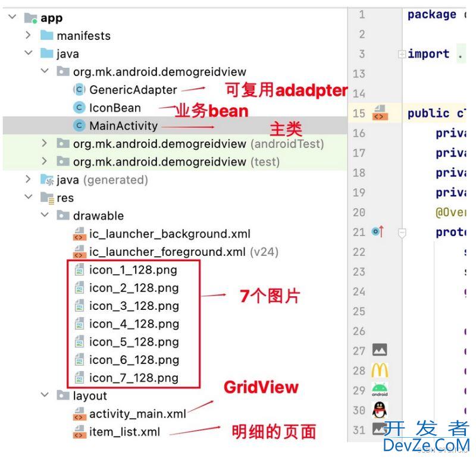This screenshot has width=476, height=458.
Task: Select icon_6_128.png file
Action: (134, 360)
